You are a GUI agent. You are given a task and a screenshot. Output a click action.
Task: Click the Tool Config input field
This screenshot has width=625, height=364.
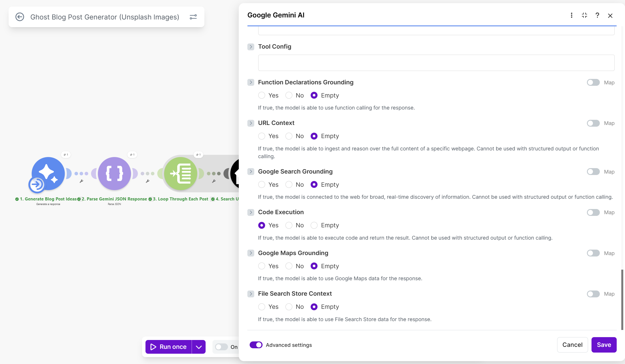coord(436,63)
